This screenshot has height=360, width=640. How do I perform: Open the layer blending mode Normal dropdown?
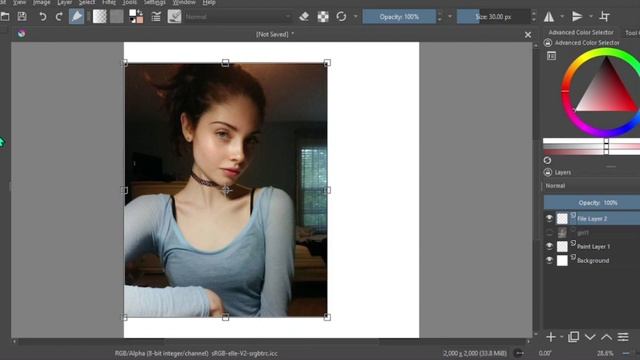(x=591, y=186)
